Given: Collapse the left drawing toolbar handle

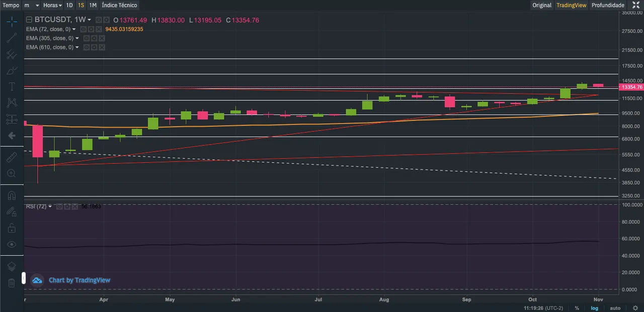Looking at the screenshot, I should [23, 278].
